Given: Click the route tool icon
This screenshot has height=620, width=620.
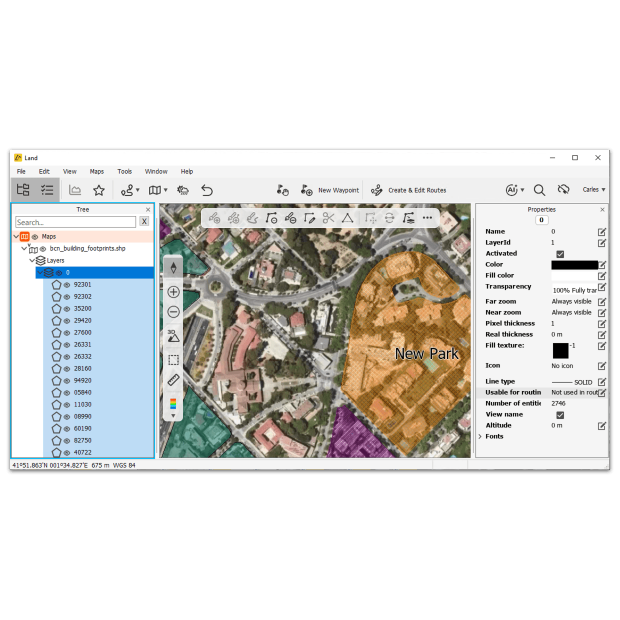Looking at the screenshot, I should (x=127, y=191).
